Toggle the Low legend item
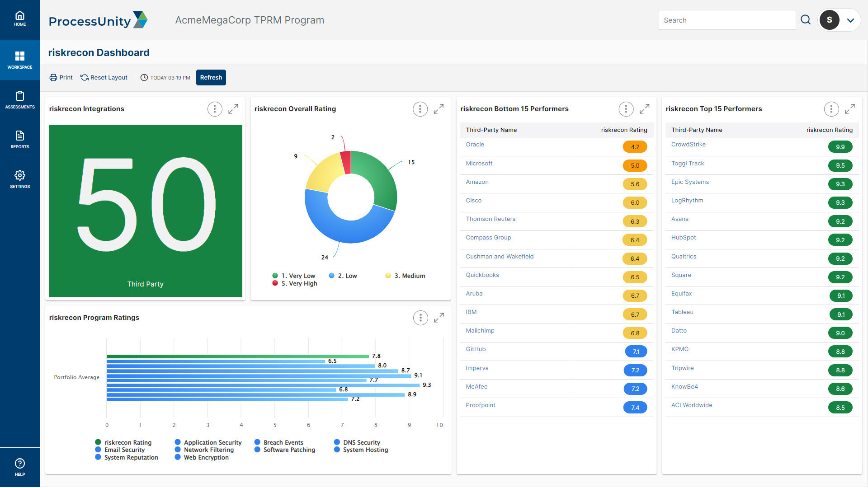The image size is (868, 488). 343,276
